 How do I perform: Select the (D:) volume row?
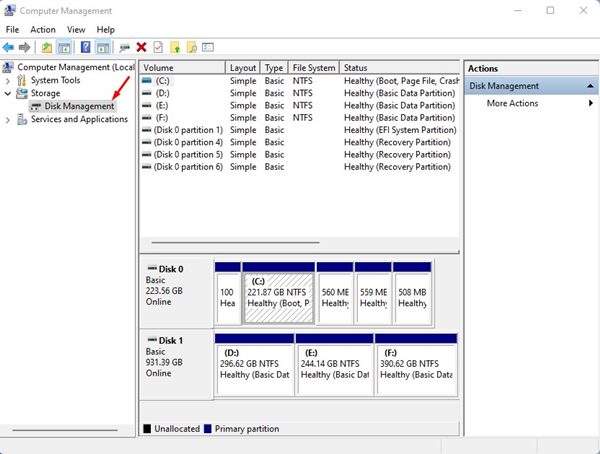pyautogui.click(x=300, y=93)
